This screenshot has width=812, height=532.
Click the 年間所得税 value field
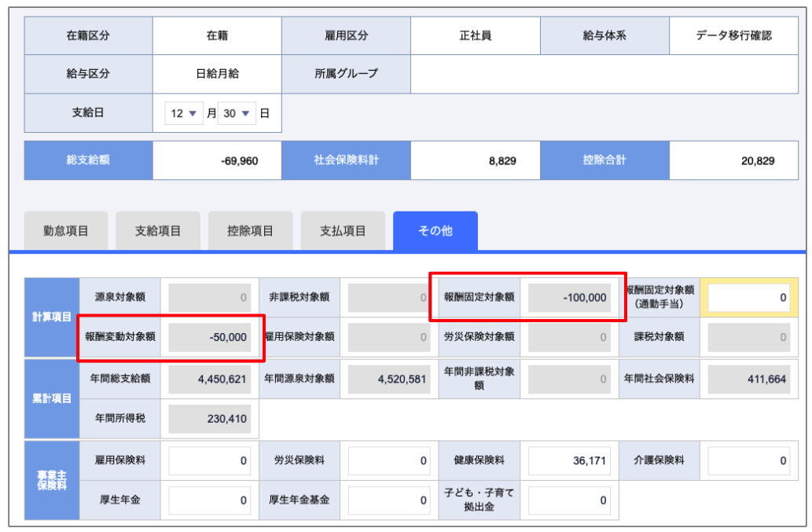click(210, 419)
